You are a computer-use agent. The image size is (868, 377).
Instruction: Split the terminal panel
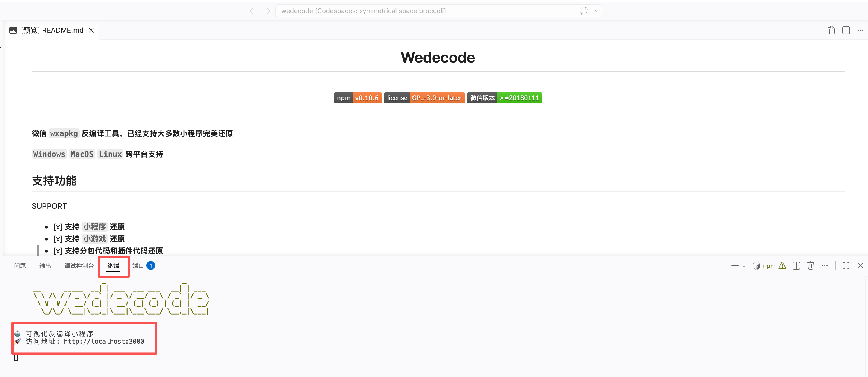(796, 266)
